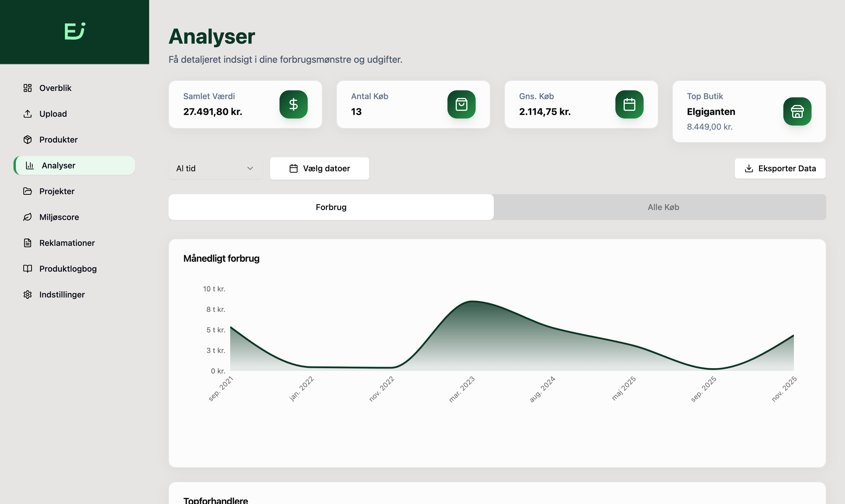Click the calendar icon in Gns. Køb card

[629, 104]
